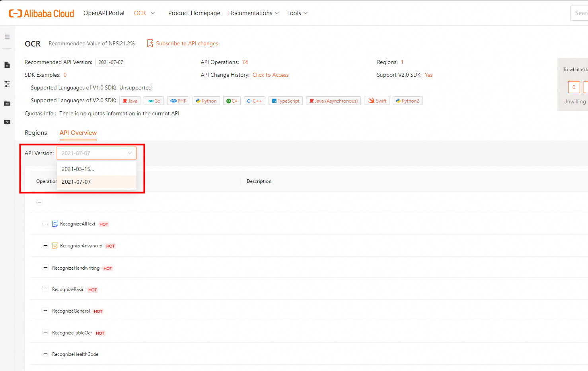Open the RecognizeHealthCode operation
This screenshot has width=588, height=371.
[x=75, y=354]
